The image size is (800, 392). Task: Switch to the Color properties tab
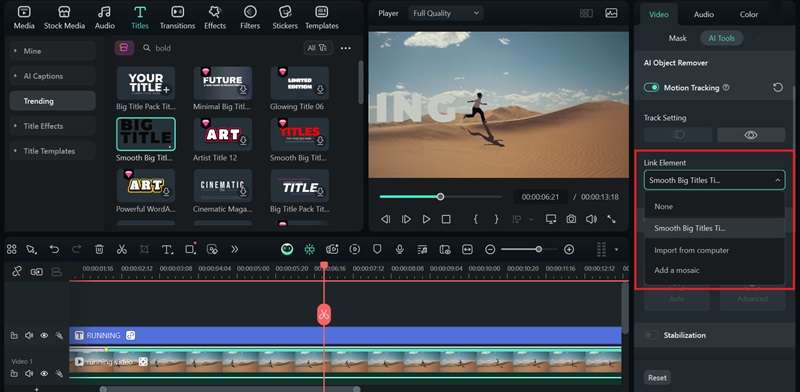[x=749, y=14]
